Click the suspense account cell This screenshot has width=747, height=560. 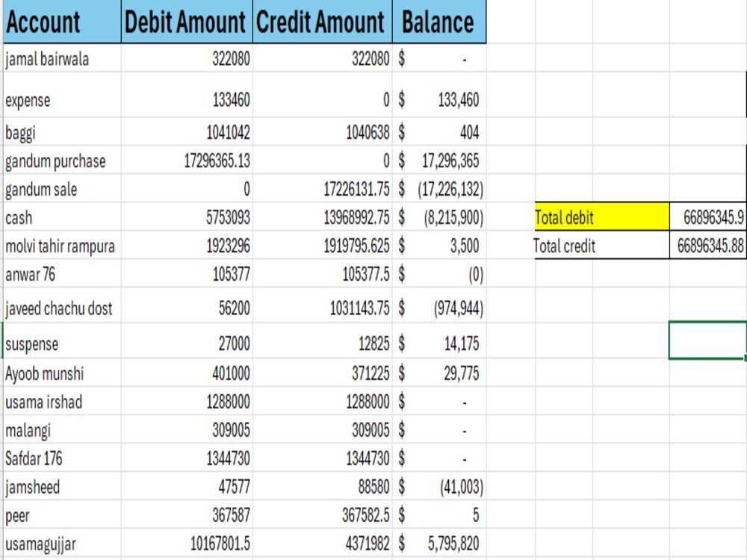pos(62,341)
